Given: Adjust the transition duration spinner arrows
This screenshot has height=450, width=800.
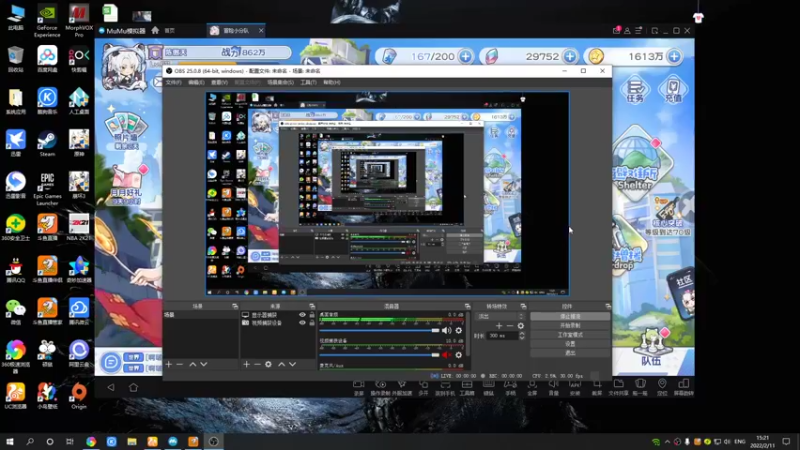Looking at the screenshot, I should click(521, 336).
